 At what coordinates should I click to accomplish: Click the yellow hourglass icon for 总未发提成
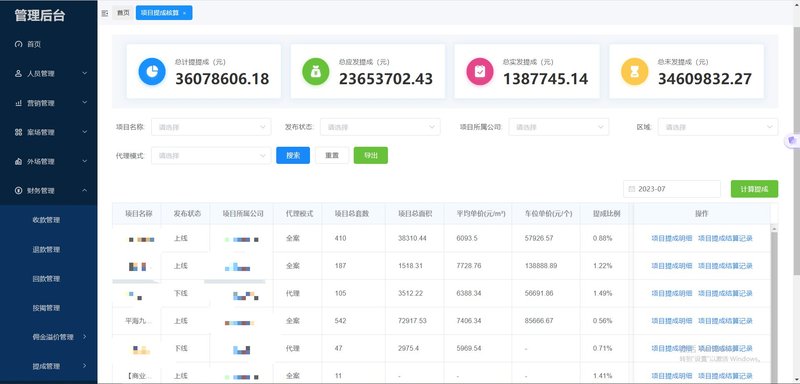click(x=635, y=71)
